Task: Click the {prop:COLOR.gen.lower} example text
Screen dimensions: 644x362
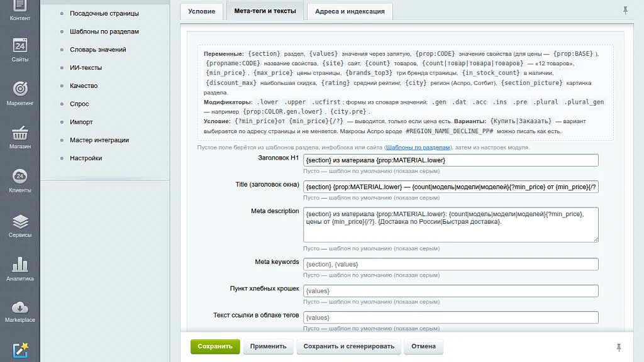Action: (282, 112)
